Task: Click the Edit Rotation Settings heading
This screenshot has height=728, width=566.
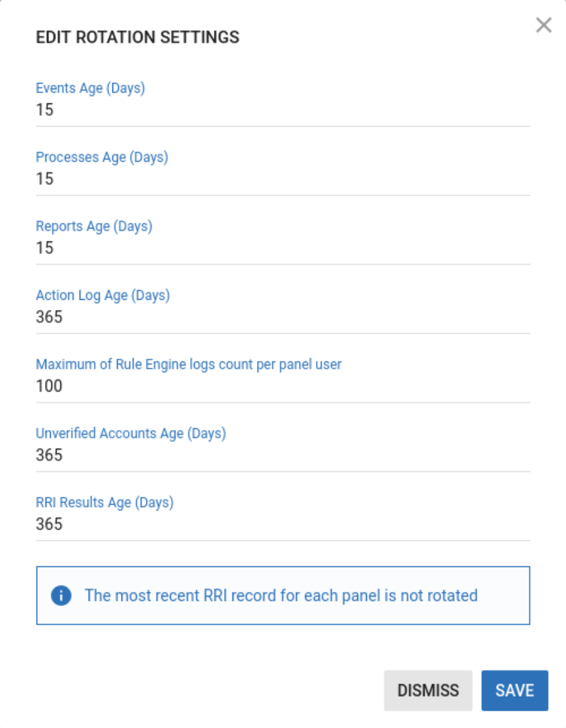Action: click(137, 37)
